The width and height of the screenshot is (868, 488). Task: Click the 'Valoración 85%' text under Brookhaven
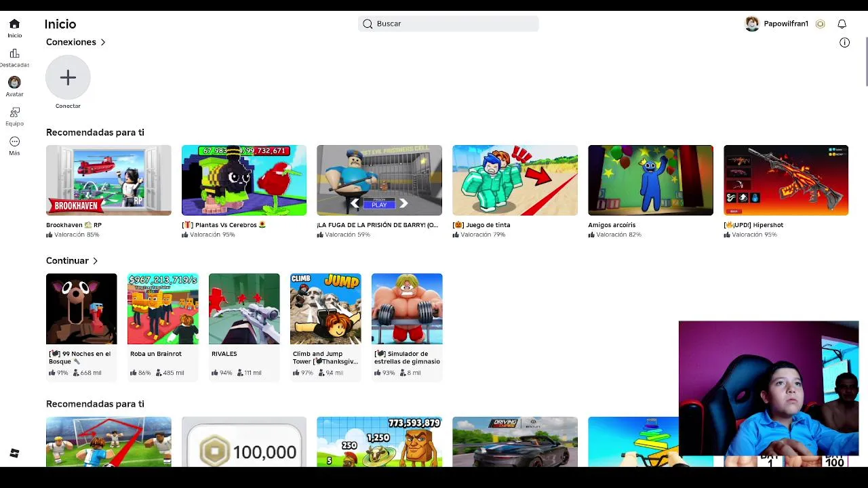(77, 235)
